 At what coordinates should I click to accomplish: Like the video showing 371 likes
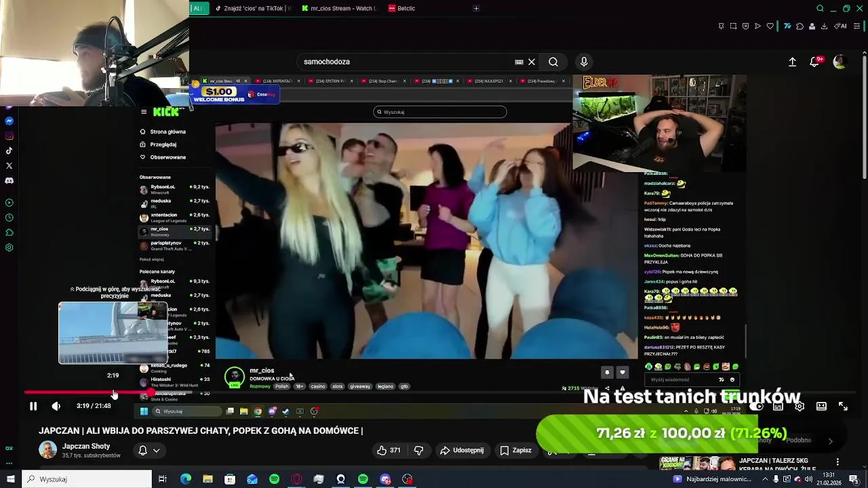click(x=389, y=450)
